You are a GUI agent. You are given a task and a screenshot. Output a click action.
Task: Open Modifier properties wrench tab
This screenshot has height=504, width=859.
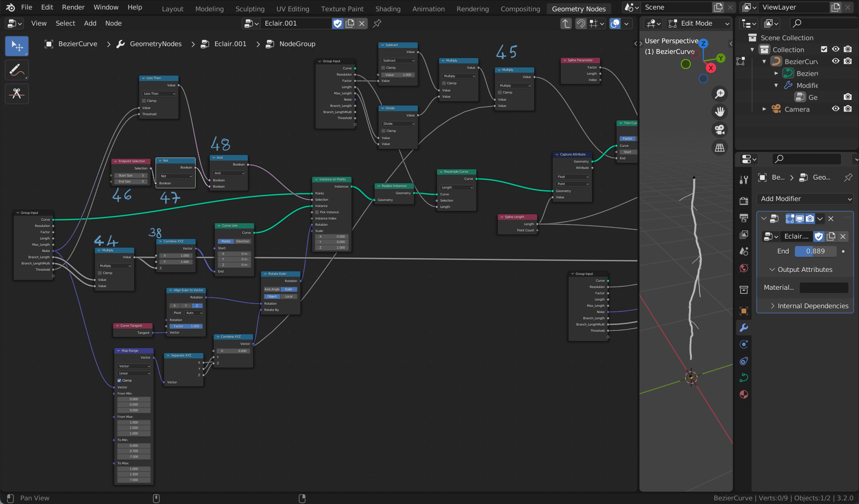click(x=744, y=328)
